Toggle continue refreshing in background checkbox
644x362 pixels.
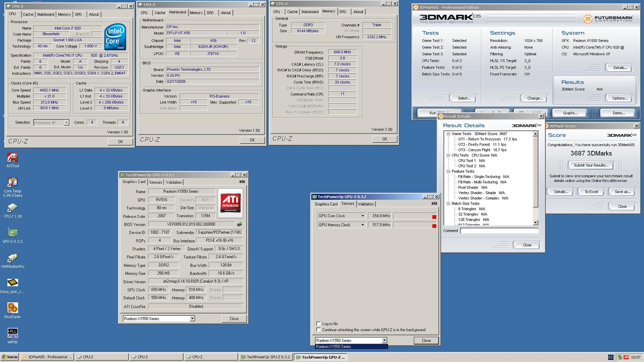[x=318, y=330]
